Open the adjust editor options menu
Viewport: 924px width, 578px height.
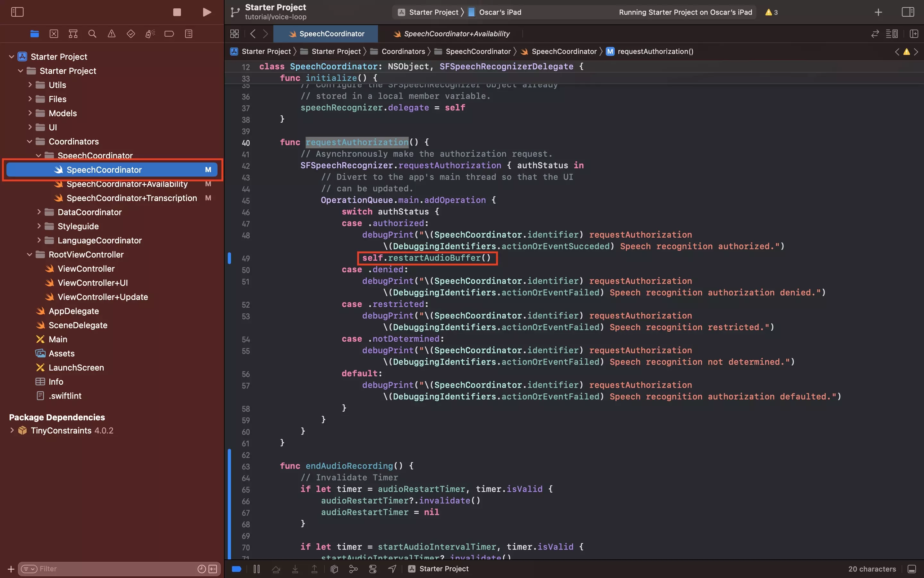coord(892,34)
